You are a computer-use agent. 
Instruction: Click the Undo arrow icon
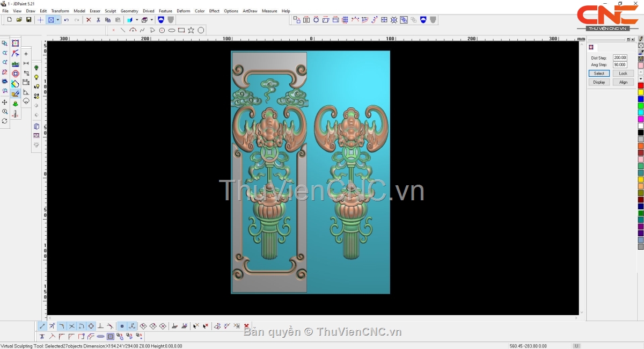(67, 20)
